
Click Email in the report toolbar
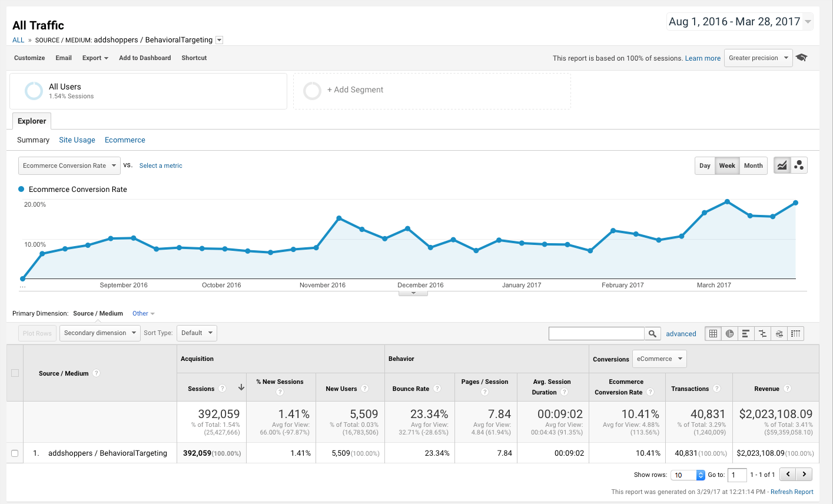click(64, 58)
